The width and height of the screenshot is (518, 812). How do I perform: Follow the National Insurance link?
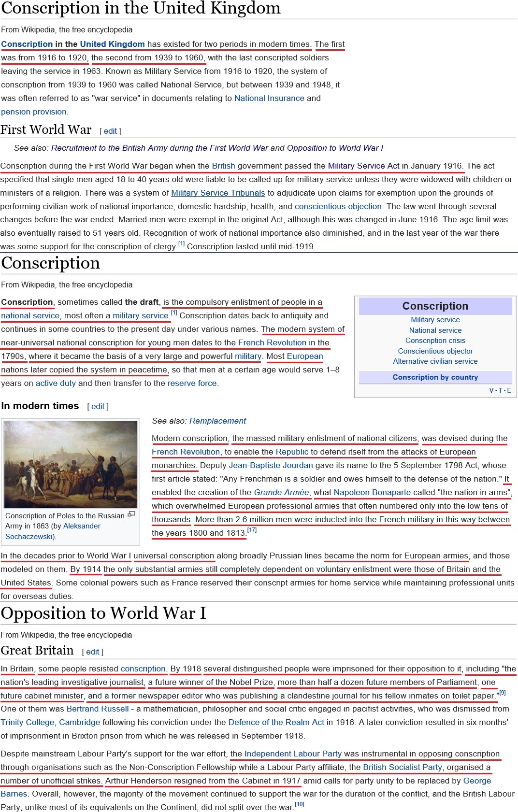[269, 98]
